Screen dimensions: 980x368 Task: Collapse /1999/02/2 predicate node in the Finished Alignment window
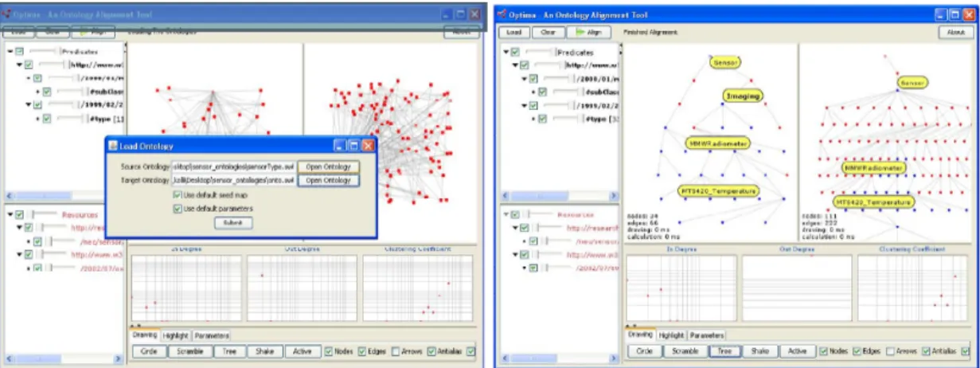(524, 105)
